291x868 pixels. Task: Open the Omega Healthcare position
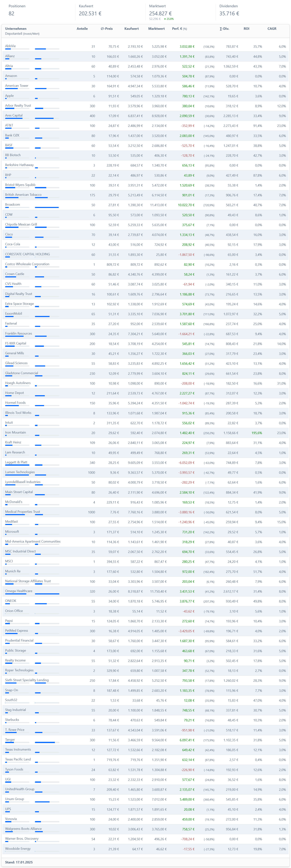point(19,591)
